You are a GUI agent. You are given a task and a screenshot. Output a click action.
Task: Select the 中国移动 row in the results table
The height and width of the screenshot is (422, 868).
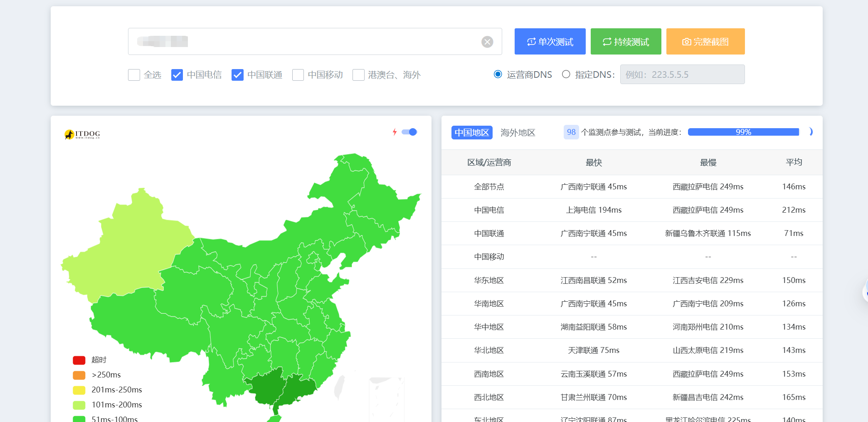(x=632, y=257)
